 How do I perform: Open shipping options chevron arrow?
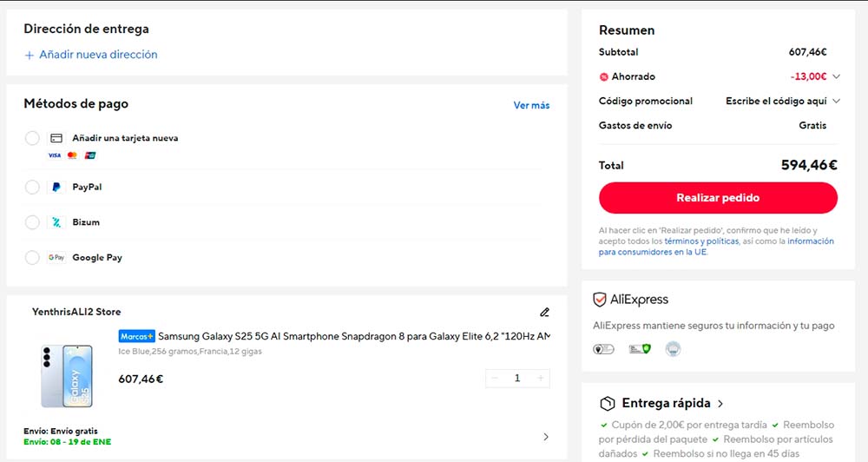545,437
